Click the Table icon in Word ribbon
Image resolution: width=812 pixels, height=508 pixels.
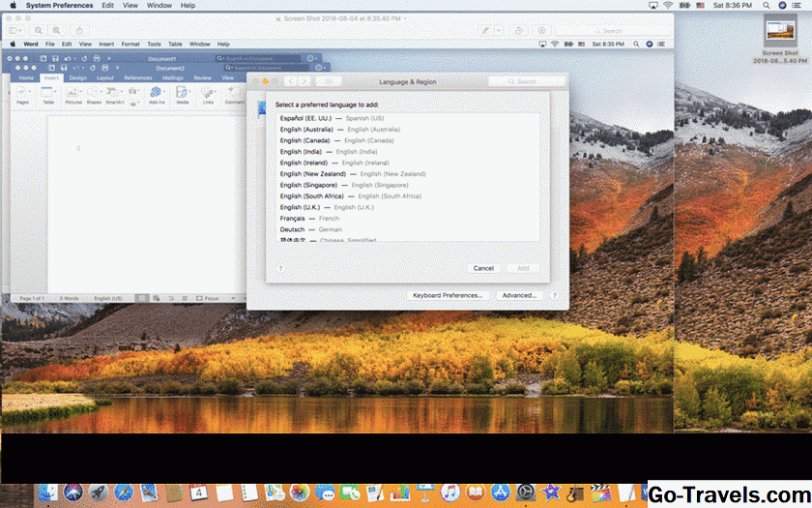[x=48, y=93]
